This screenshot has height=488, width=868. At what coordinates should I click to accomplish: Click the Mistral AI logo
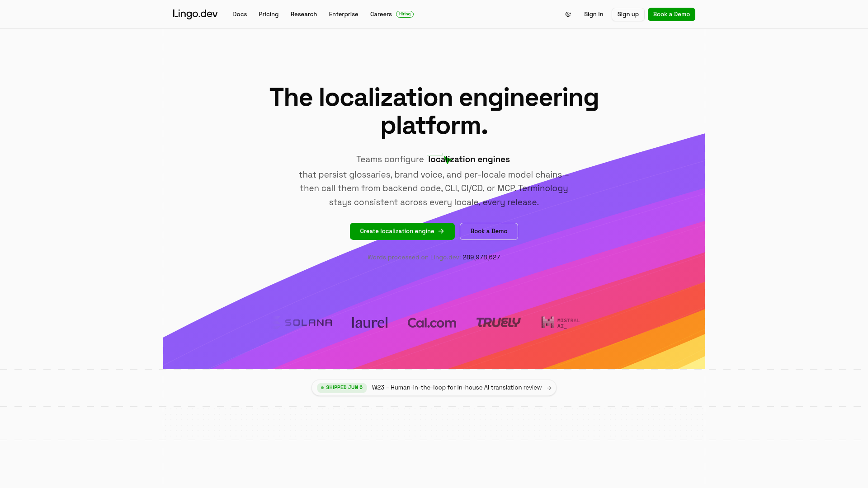pyautogui.click(x=561, y=323)
